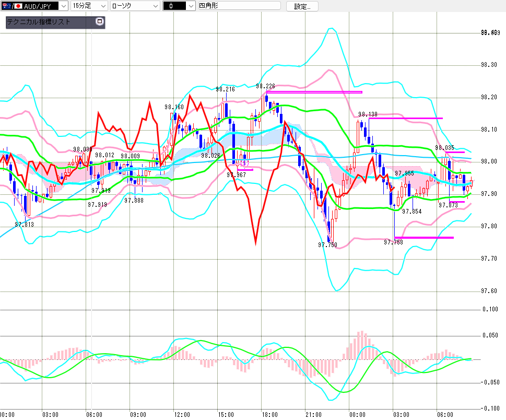Select the magenta support line at 97.758
Image resolution: width=506 pixels, height=420 pixels.
coord(423,238)
